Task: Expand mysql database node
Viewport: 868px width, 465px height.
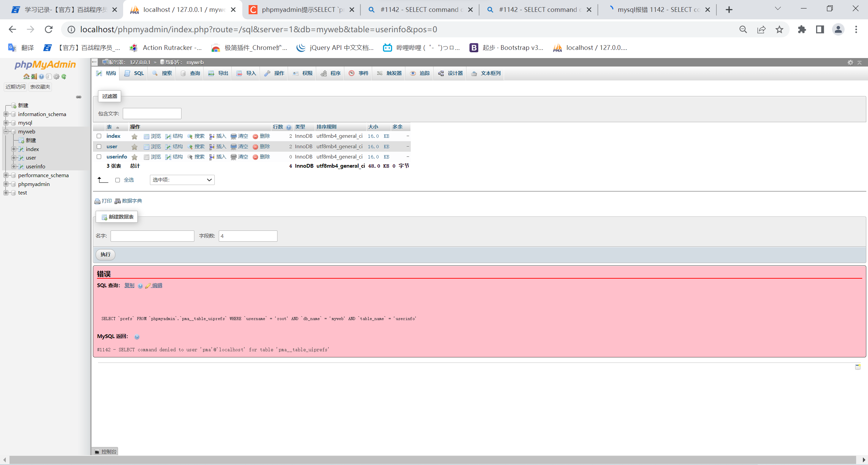Action: tap(6, 123)
